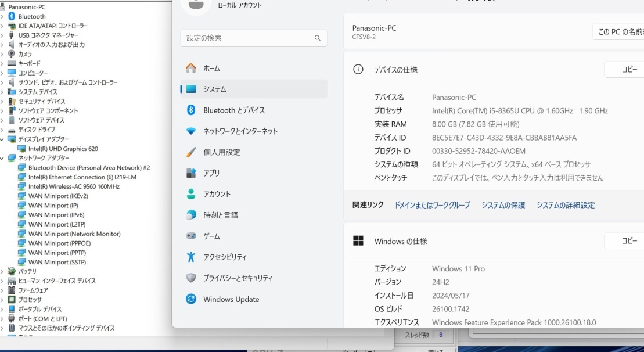Click the ネットワークとインターネット Wi-Fi icon
This screenshot has height=352, width=644.
coord(191,131)
